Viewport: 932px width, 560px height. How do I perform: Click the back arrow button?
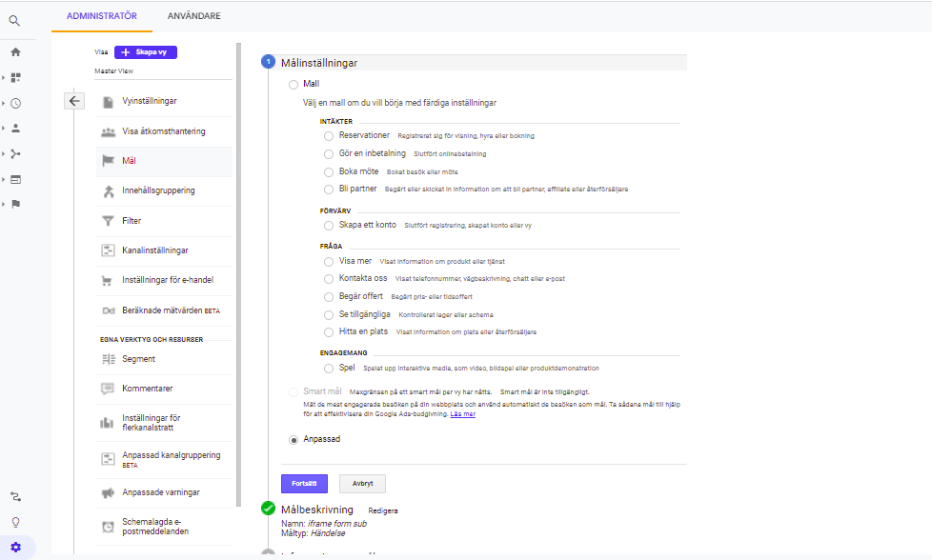coord(75,101)
